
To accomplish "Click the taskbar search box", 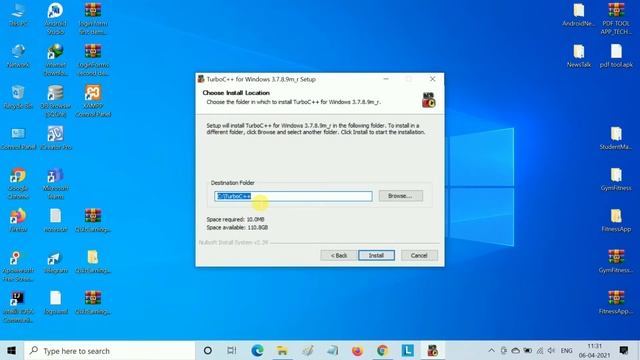I will [x=109, y=351].
